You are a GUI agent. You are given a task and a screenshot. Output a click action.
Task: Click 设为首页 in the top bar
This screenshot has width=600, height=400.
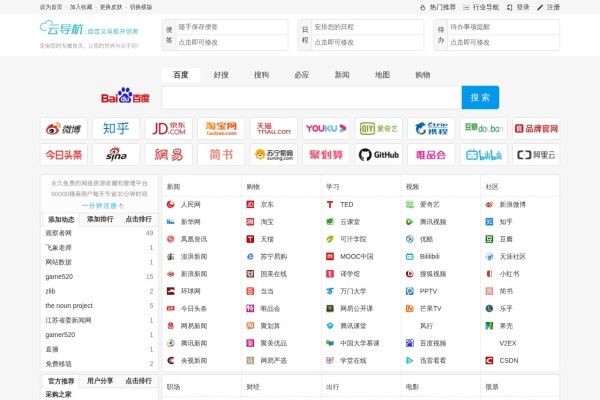[51, 7]
